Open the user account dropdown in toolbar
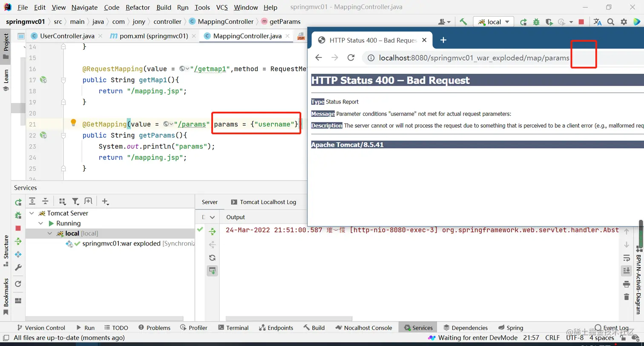The image size is (644, 346). [x=444, y=22]
